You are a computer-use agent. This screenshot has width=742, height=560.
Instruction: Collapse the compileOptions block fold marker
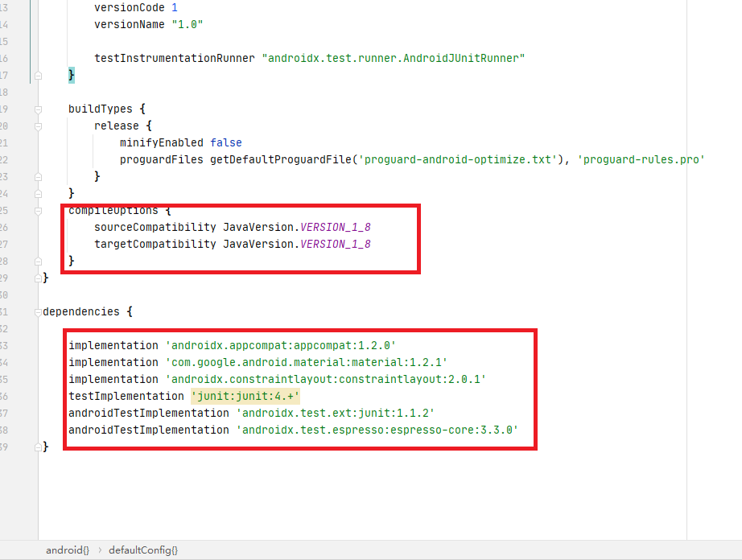tap(39, 211)
